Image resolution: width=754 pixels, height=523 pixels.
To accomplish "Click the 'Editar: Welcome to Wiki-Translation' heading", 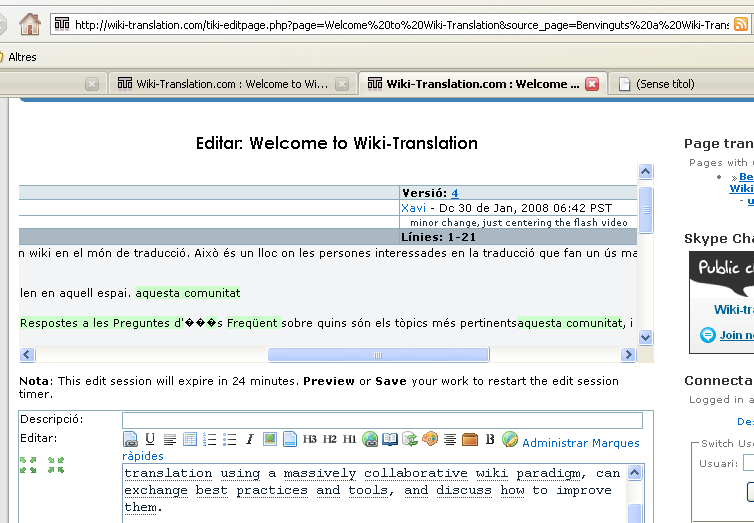I will (337, 143).
